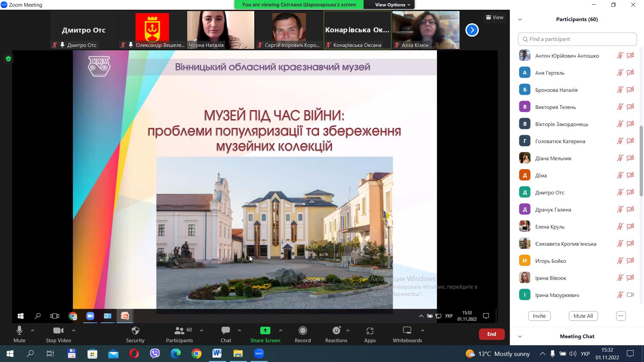Toggle Stop Video camera button
Viewport: 644px width, 362px height.
click(58, 331)
